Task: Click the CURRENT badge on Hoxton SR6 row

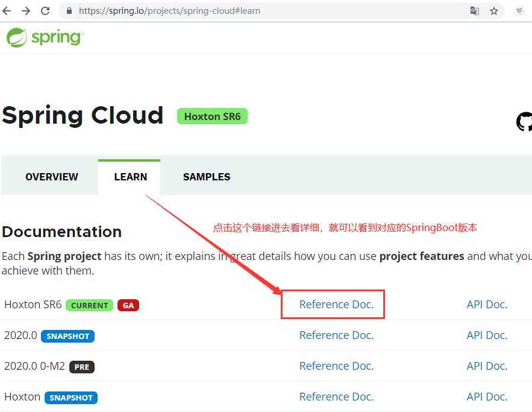Action: click(x=89, y=305)
